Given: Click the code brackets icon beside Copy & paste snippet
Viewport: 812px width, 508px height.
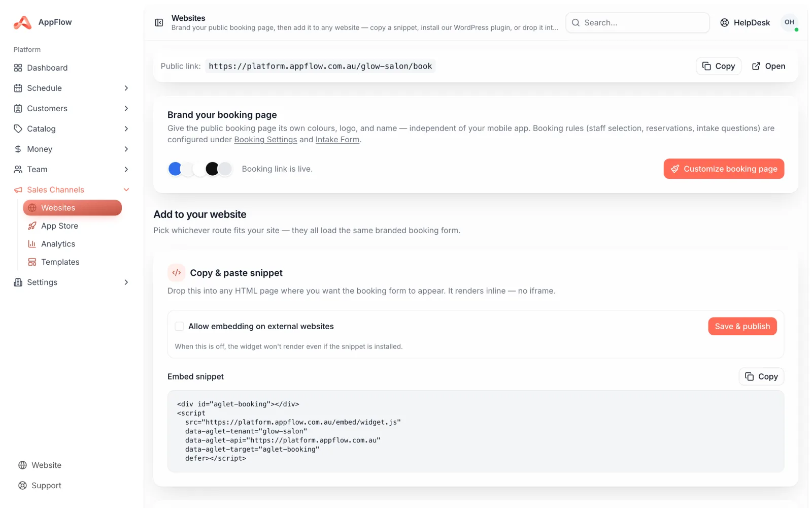Looking at the screenshot, I should click(x=177, y=273).
